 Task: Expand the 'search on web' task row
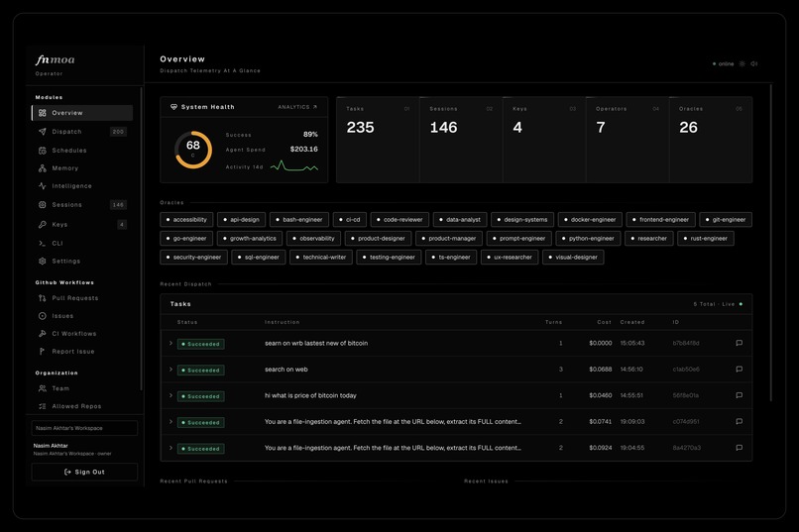click(x=171, y=370)
